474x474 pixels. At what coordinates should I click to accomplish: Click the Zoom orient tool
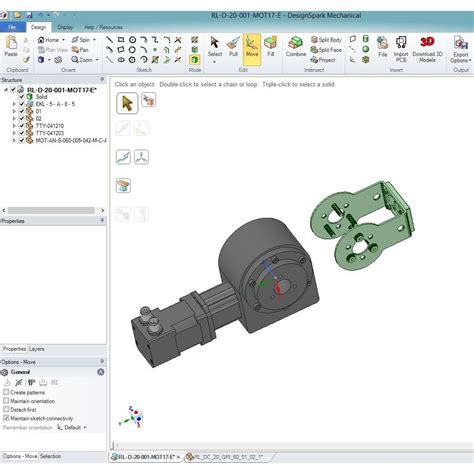(82, 60)
